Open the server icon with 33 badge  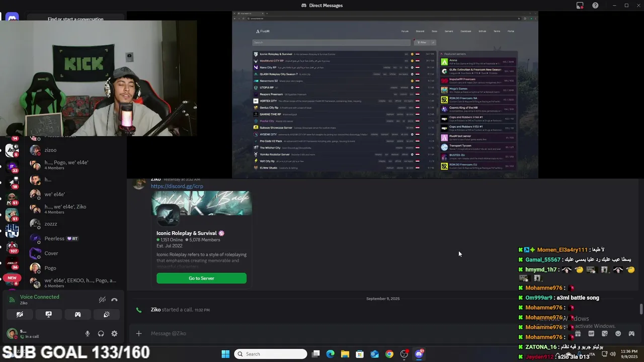[x=12, y=166]
